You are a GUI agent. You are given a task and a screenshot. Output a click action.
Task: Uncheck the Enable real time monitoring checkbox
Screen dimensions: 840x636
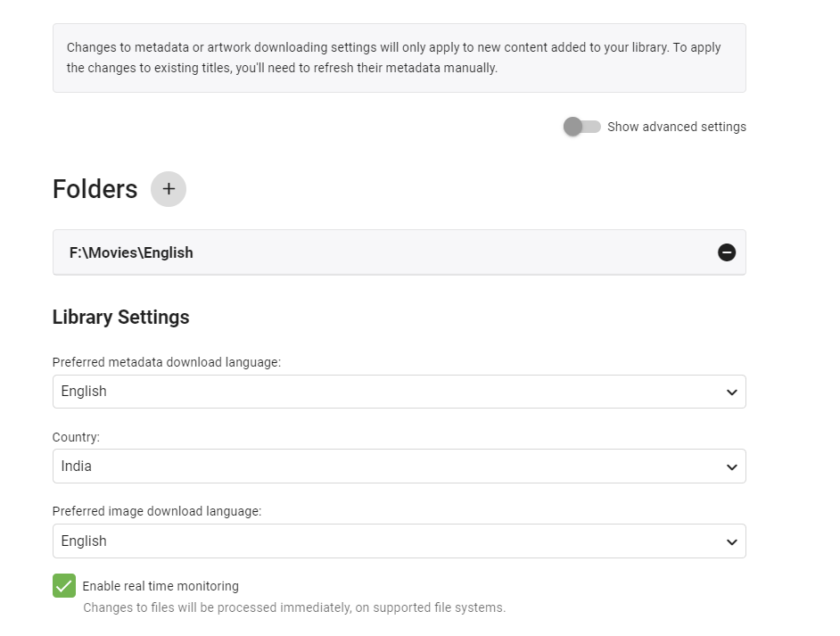point(64,586)
